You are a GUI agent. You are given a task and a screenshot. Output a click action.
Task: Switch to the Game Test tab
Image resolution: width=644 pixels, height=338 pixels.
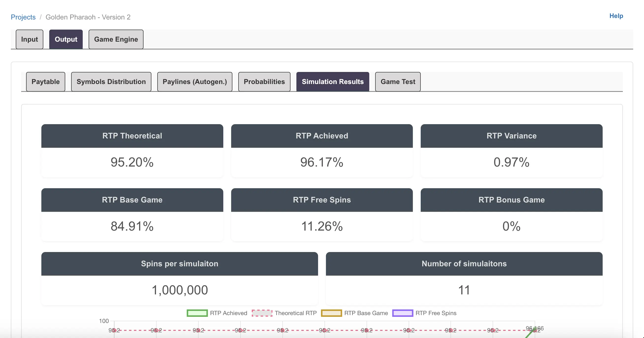[x=398, y=82]
